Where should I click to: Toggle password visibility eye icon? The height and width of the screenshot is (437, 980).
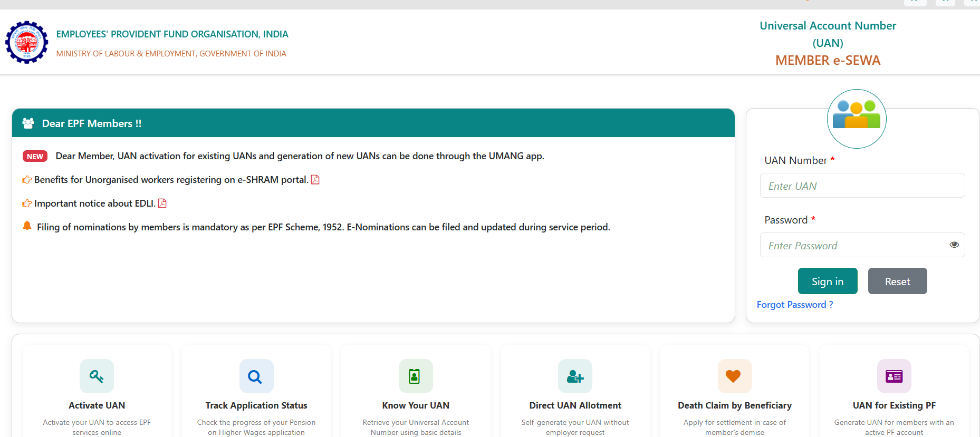tap(954, 245)
